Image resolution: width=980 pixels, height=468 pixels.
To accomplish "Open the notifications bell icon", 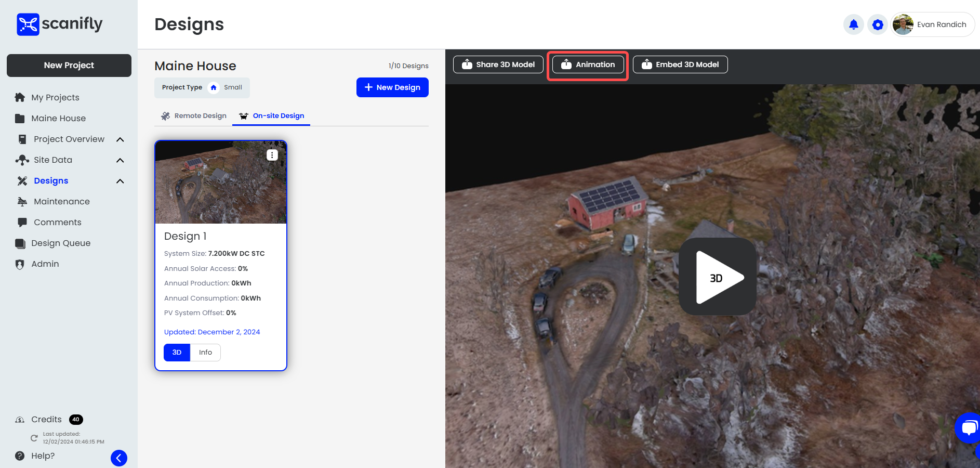I will 853,24.
